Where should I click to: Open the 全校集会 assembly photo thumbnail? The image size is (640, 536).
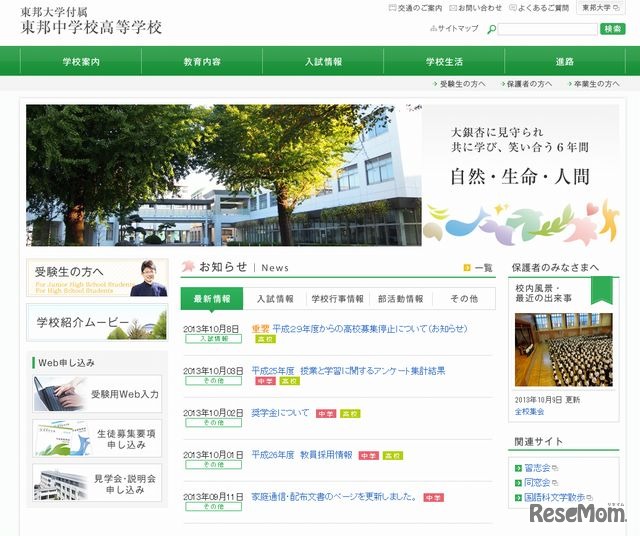(x=564, y=350)
